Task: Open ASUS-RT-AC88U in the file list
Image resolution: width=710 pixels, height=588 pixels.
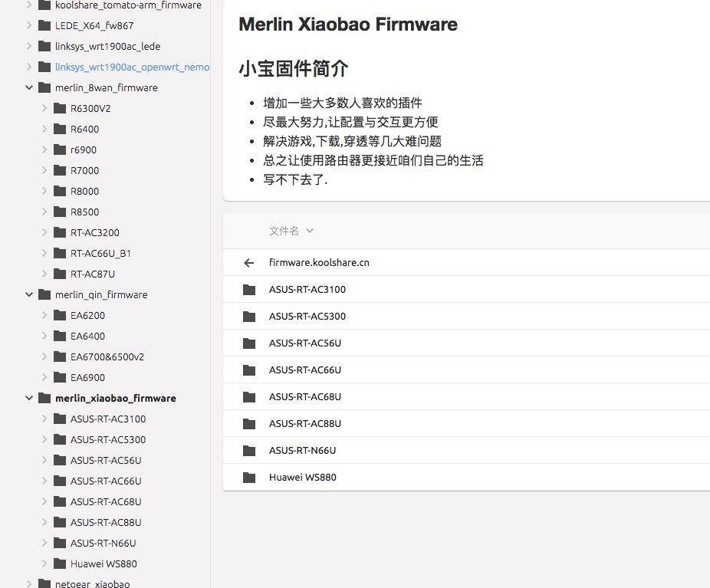Action: tap(304, 424)
